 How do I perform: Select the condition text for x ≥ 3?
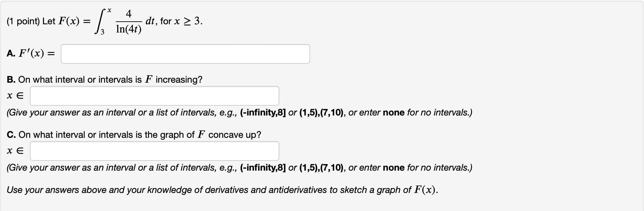[181, 21]
